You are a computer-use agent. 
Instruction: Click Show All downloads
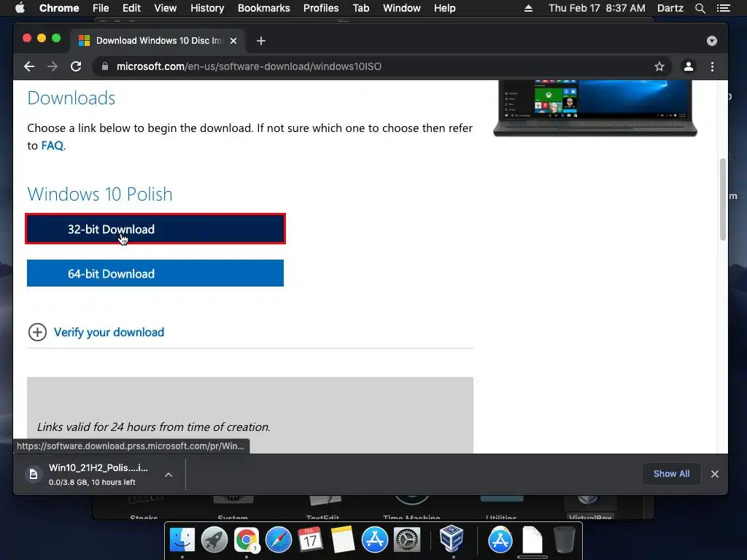click(671, 474)
